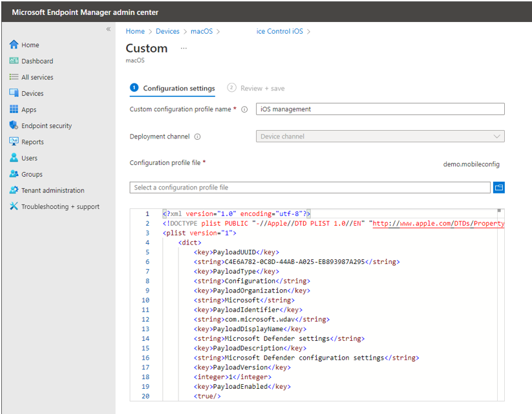Open the Reports icon in sidebar
532x414 pixels.
click(14, 142)
